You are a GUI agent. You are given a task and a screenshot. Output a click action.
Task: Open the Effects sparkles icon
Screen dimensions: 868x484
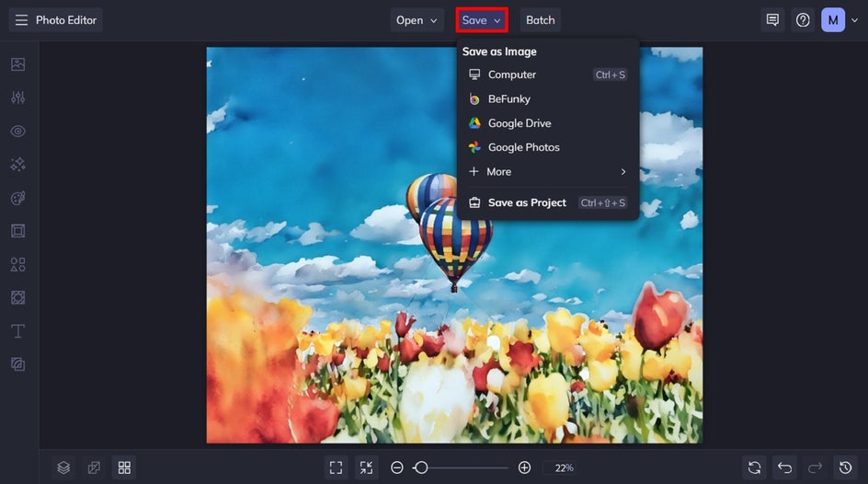[17, 165]
